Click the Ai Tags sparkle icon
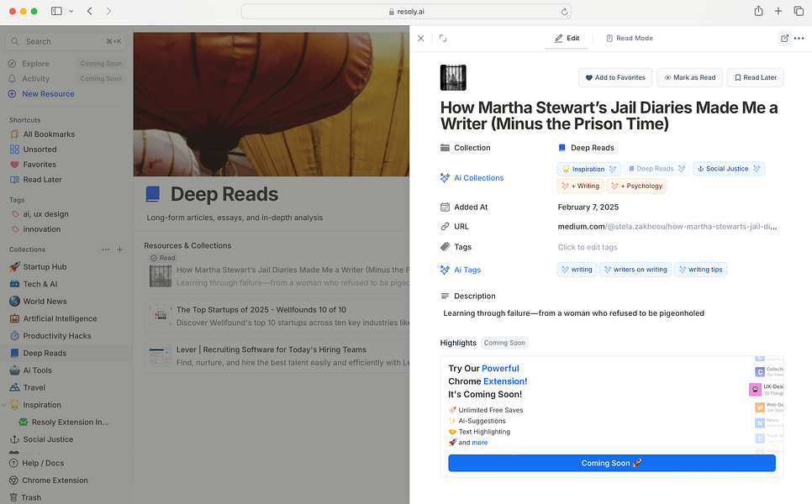The width and height of the screenshot is (812, 504). [445, 270]
